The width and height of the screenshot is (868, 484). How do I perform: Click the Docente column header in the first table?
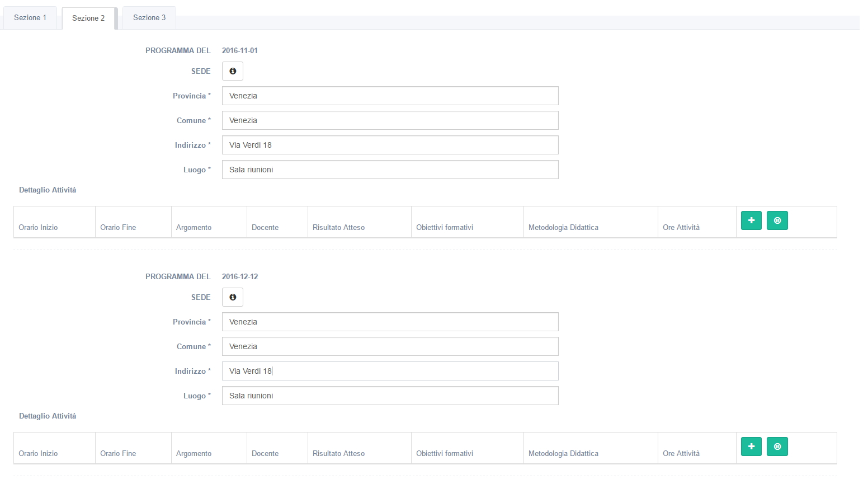click(265, 227)
